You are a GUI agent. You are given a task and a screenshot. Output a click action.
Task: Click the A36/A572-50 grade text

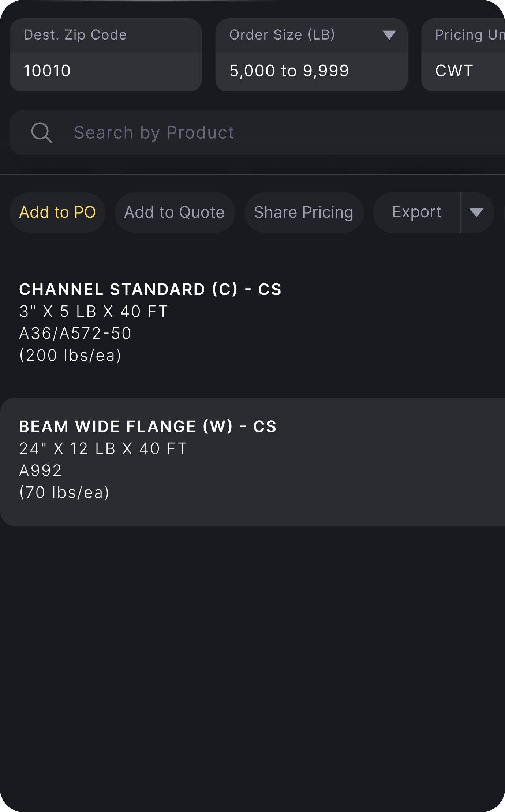75,334
